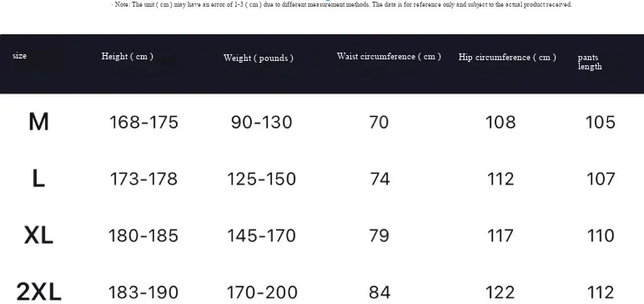
Task: Click the M size label
Action: tap(38, 122)
